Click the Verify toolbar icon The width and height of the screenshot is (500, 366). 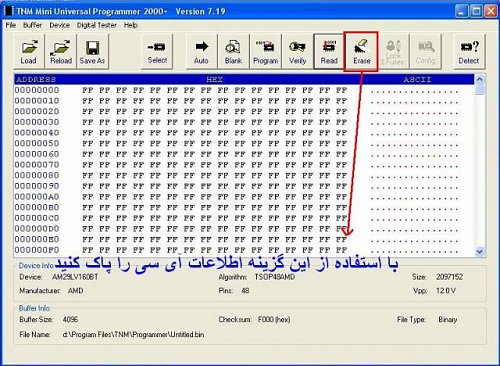297,51
